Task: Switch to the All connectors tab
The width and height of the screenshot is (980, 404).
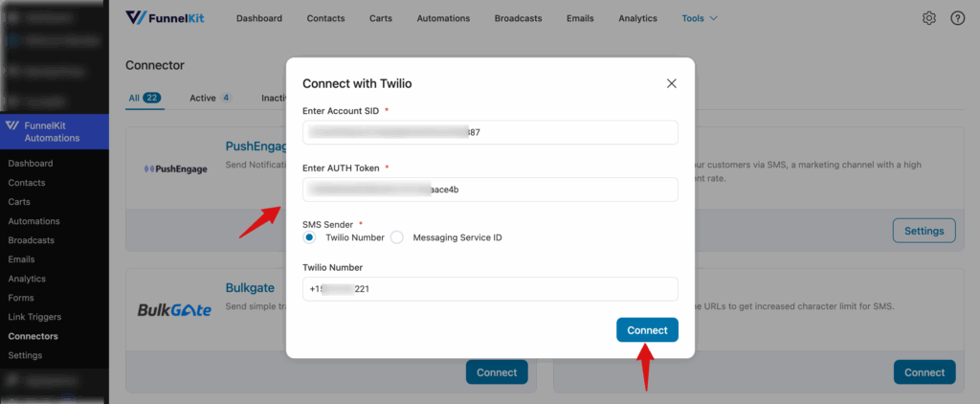Action: coord(145,99)
